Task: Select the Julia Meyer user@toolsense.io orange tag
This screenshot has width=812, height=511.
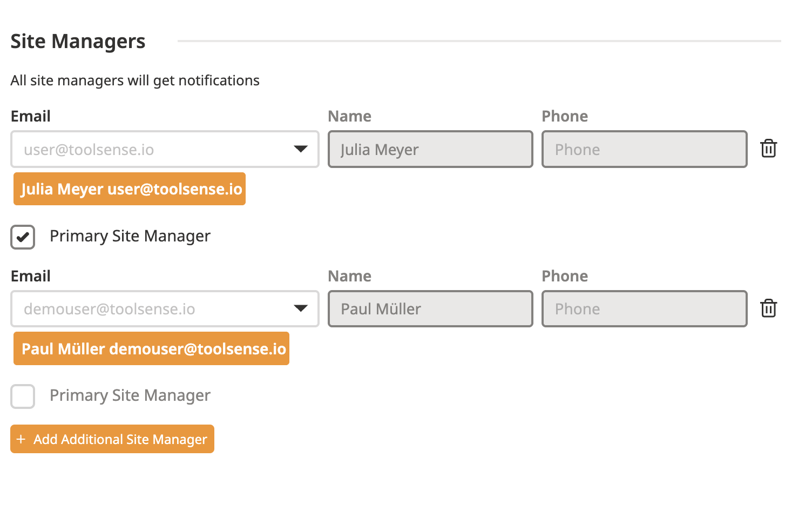Action: [130, 189]
